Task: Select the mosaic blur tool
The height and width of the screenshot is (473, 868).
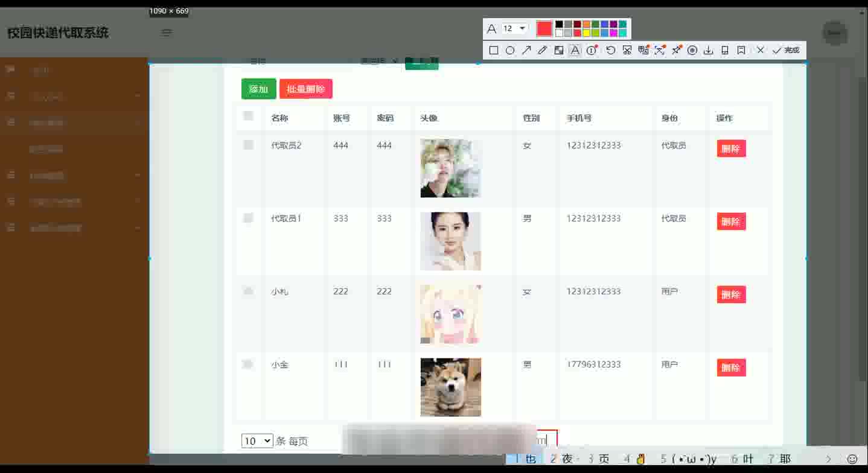Action: tap(558, 51)
